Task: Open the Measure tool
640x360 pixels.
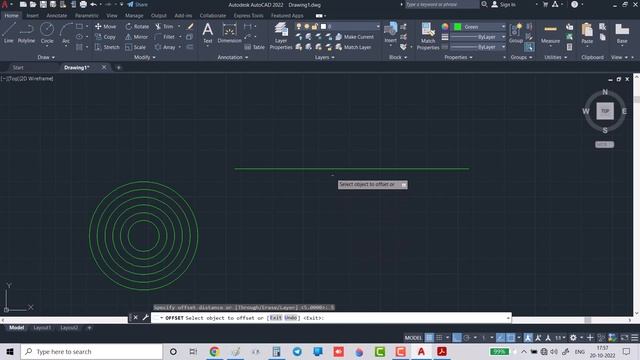Action: (550, 33)
